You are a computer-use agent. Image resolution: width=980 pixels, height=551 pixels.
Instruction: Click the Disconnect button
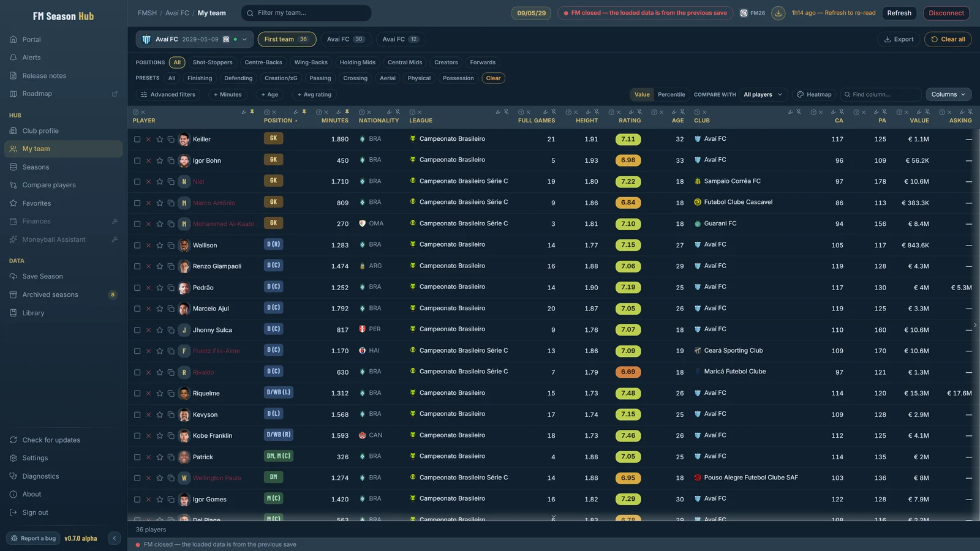[x=946, y=13]
